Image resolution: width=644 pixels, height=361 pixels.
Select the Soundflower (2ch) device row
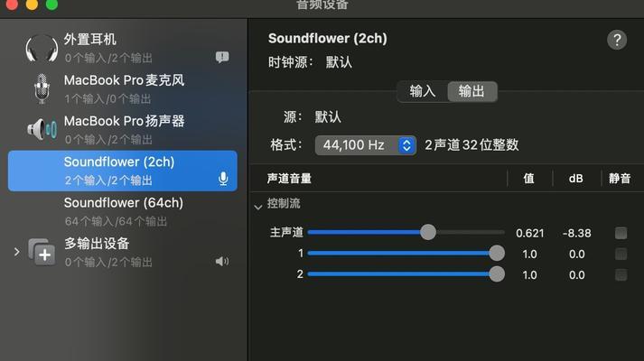123,171
